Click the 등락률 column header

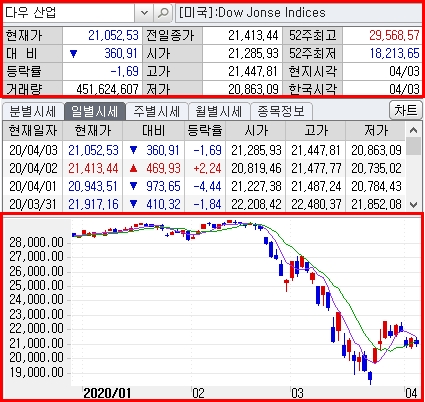pyautogui.click(x=205, y=131)
